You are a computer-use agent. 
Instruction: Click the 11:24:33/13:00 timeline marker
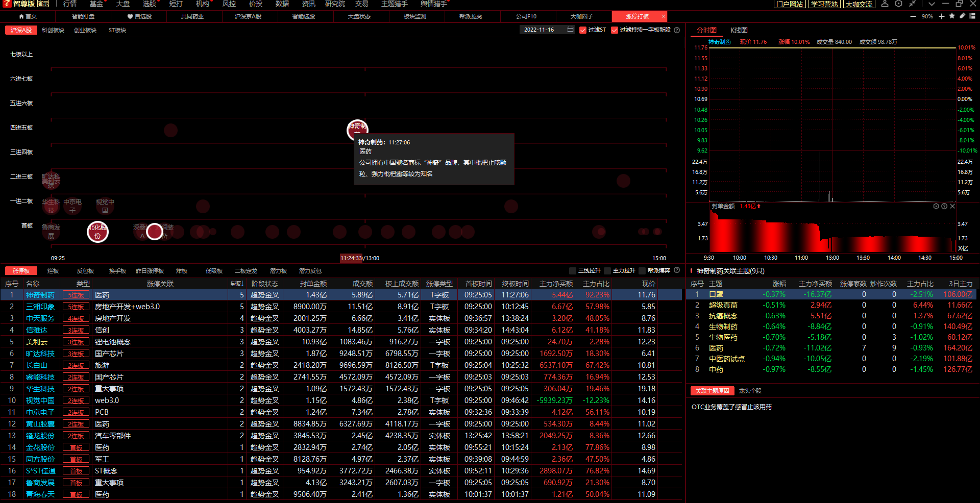[360, 258]
